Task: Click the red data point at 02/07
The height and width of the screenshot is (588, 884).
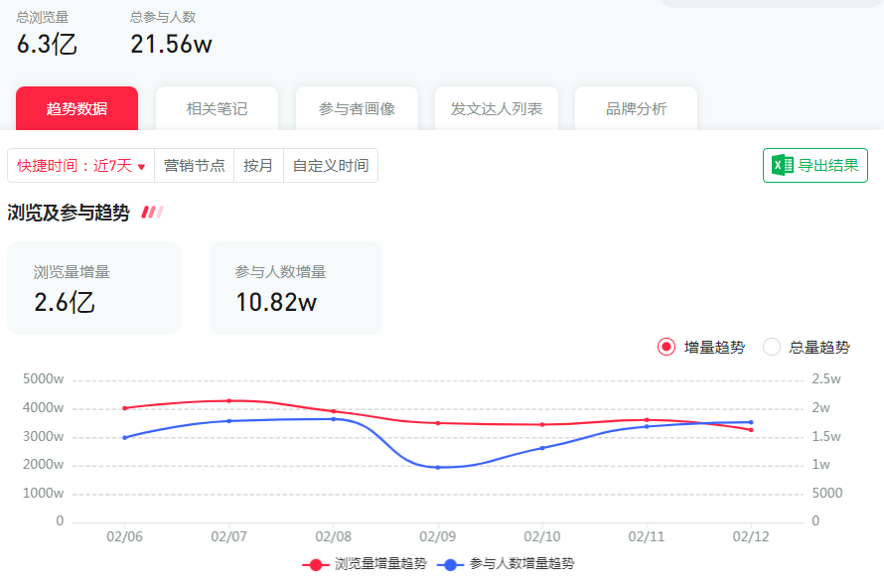Action: point(229,400)
